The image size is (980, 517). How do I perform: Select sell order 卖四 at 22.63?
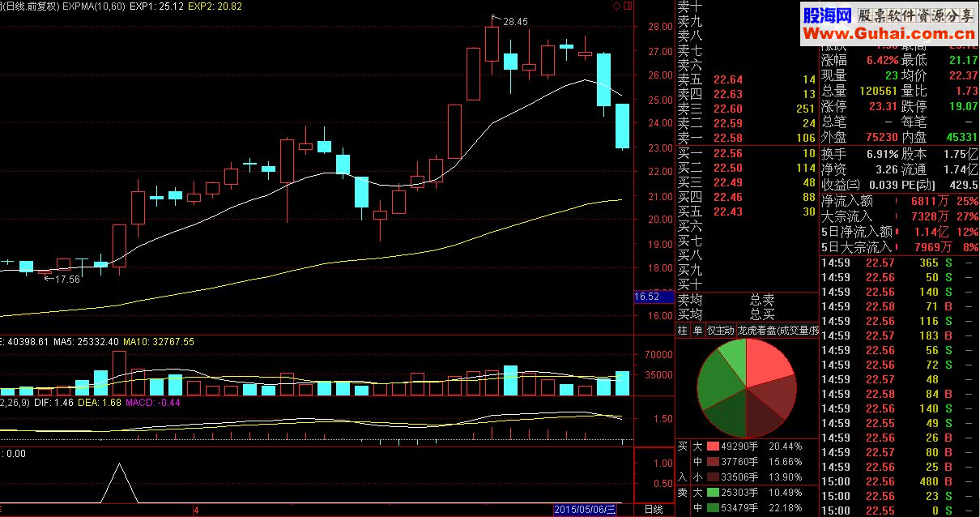pos(747,94)
